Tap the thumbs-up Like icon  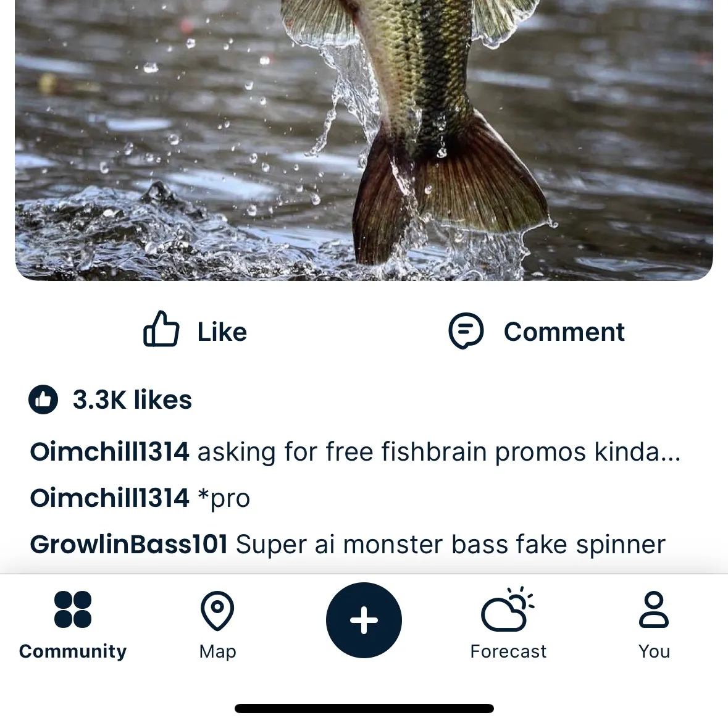(161, 330)
